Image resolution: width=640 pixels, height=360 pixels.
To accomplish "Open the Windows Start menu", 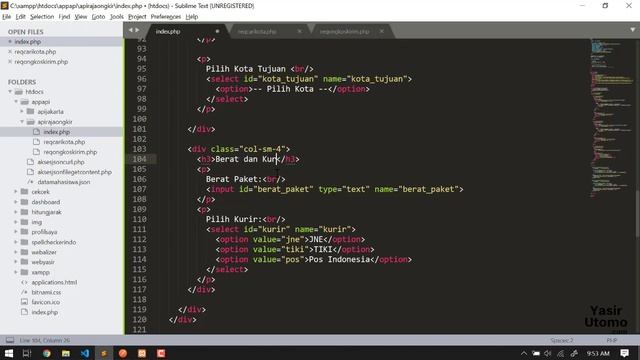I will click(9, 353).
